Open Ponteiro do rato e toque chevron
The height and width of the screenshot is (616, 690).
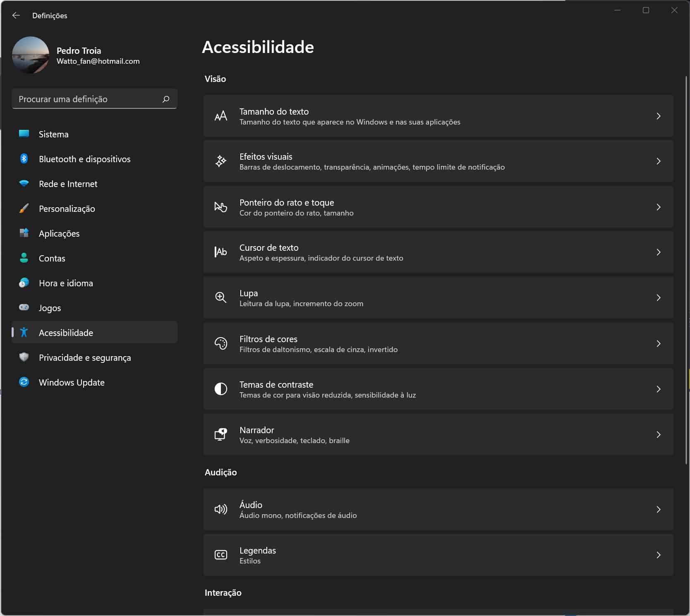658,207
